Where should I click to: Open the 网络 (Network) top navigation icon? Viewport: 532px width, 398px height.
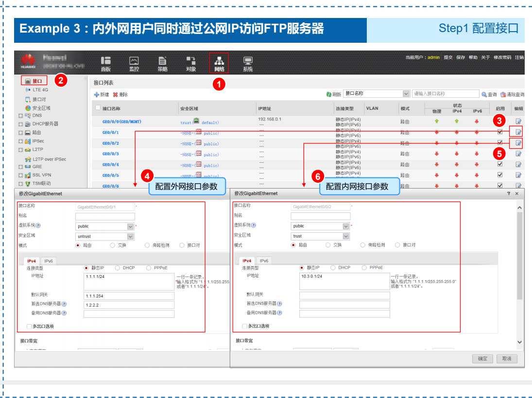pos(219,63)
